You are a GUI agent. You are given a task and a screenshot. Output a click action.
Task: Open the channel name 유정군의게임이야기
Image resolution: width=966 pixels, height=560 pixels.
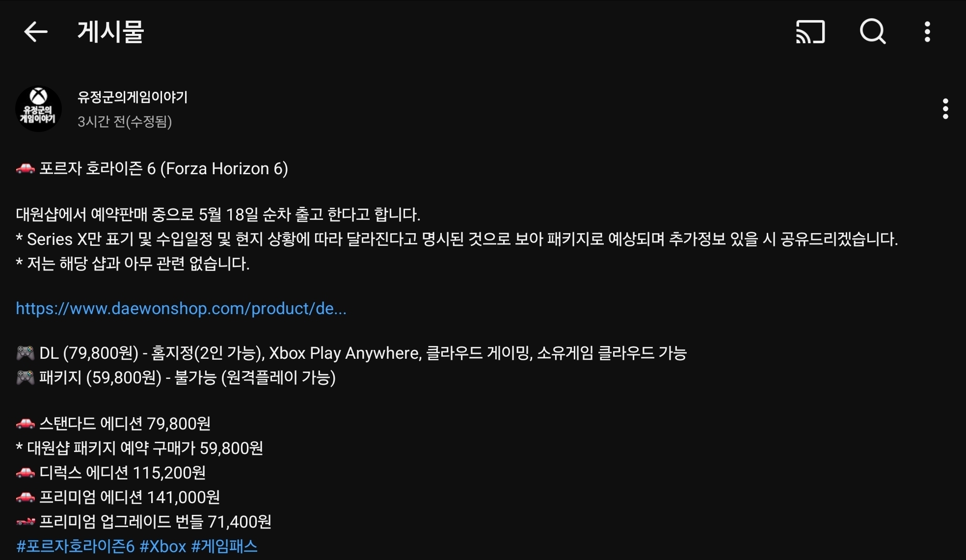pos(133,97)
